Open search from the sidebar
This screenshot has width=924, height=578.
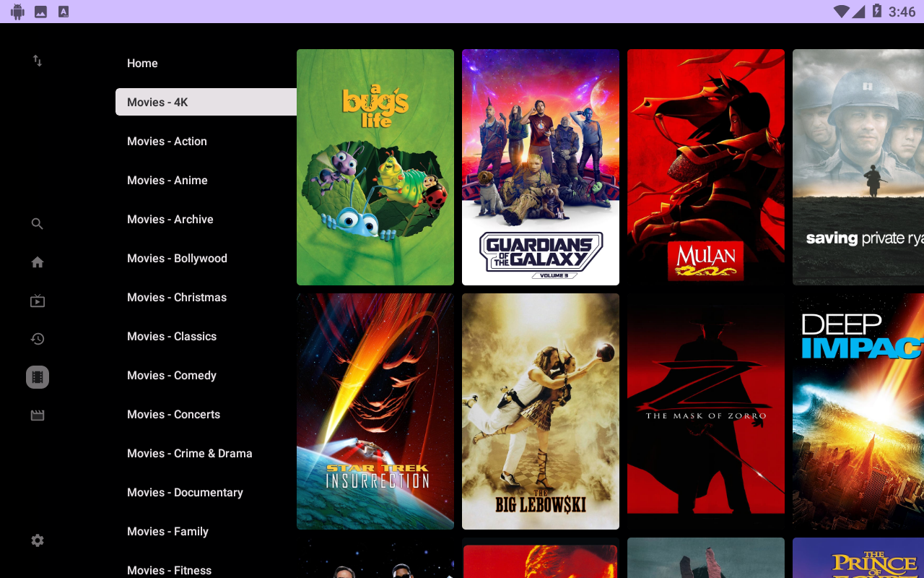click(38, 224)
